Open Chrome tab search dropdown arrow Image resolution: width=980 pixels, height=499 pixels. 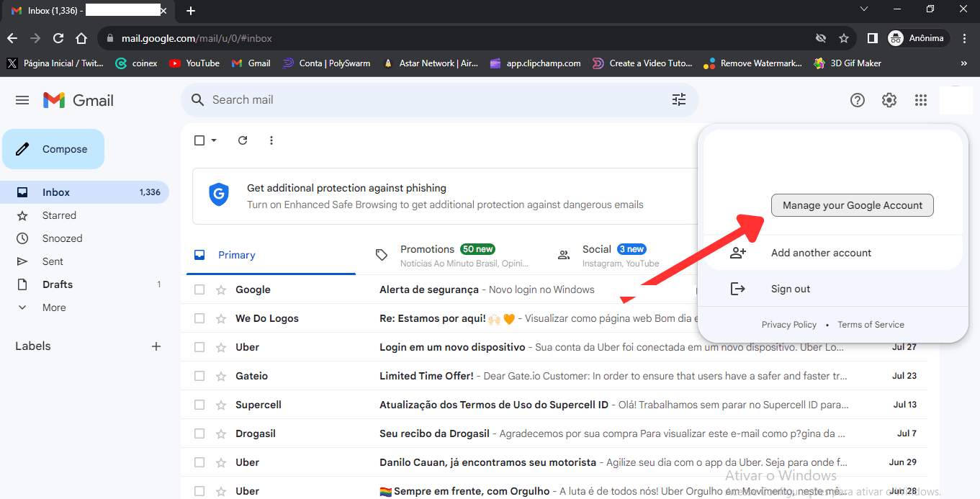[x=865, y=9]
